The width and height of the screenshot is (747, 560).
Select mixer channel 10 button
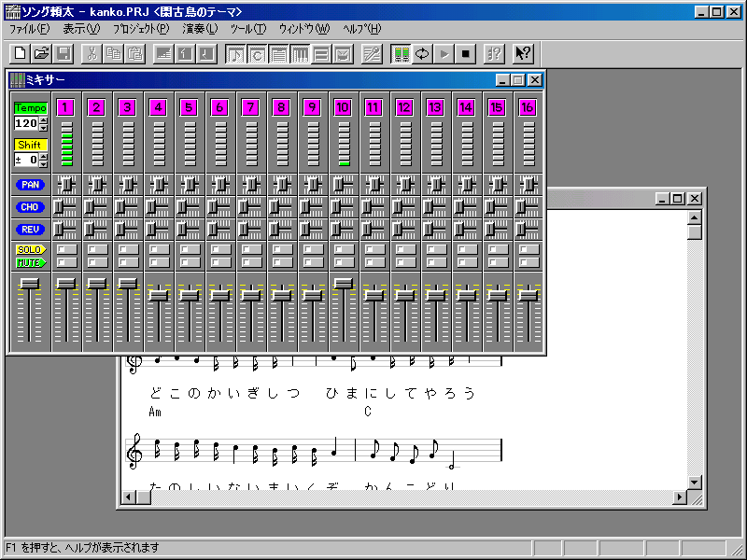click(x=343, y=107)
